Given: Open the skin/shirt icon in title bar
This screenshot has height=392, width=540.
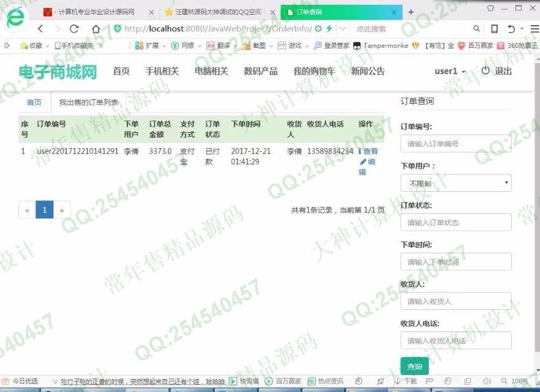Looking at the screenshot, I should 491,8.
